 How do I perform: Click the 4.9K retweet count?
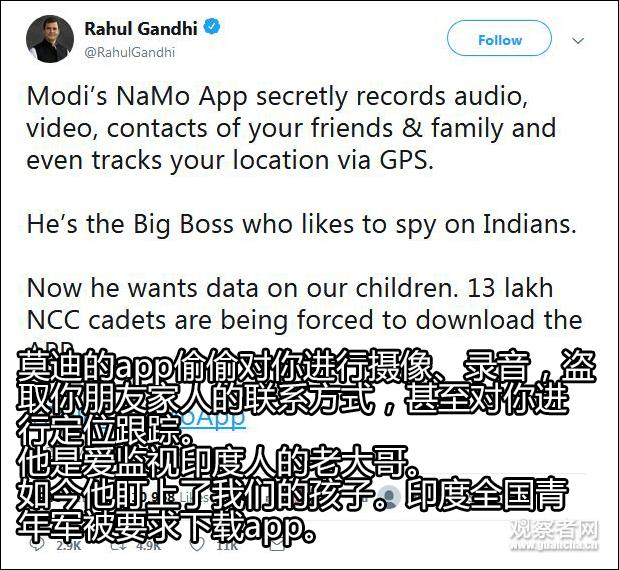[x=148, y=547]
